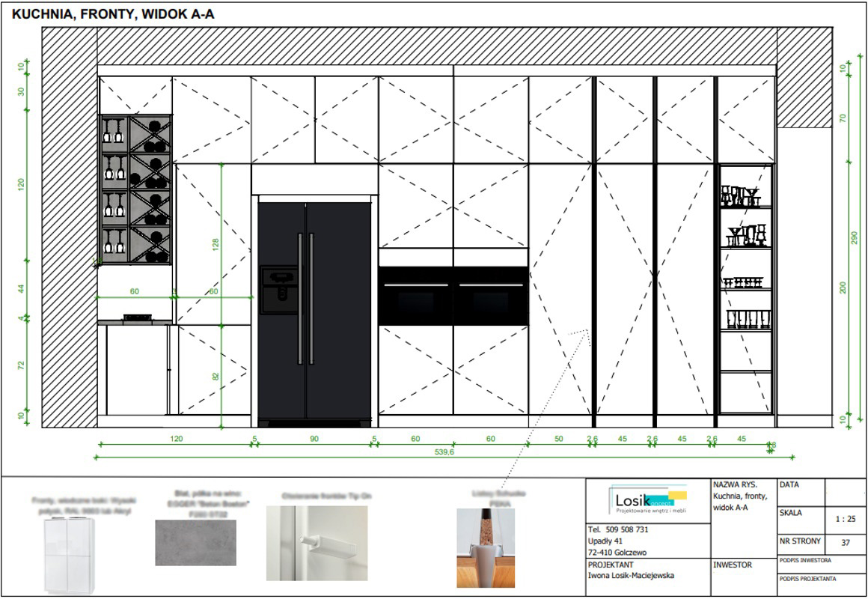
Task: Select the left built-in oven
Action: click(x=415, y=296)
